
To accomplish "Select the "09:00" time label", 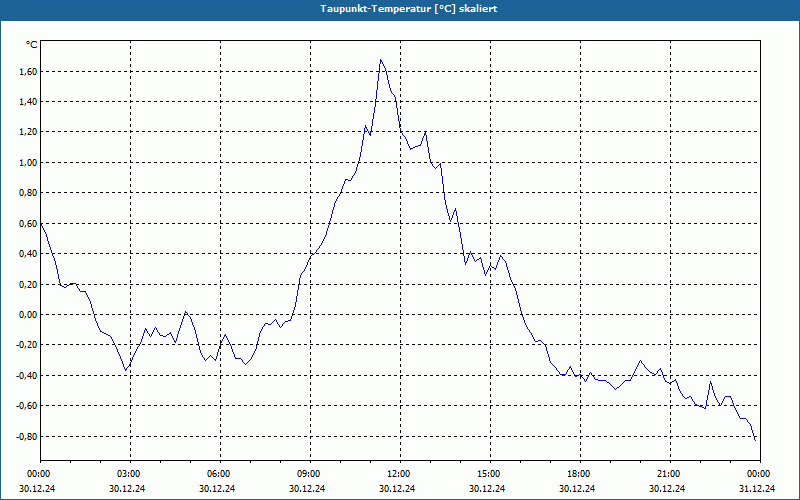I will [x=307, y=474].
